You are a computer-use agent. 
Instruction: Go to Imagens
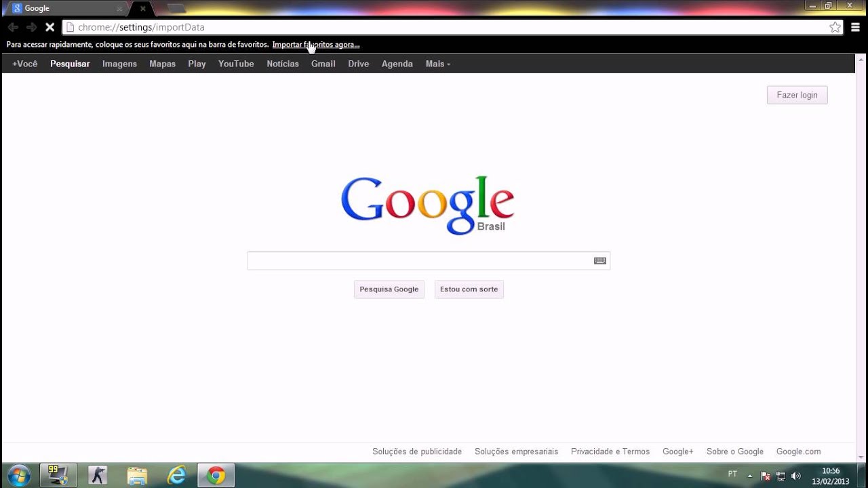pyautogui.click(x=119, y=64)
